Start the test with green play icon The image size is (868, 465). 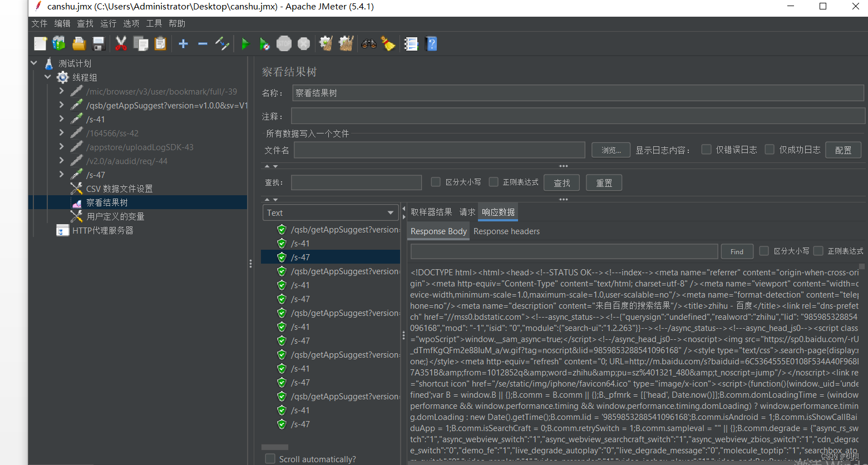[245, 43]
